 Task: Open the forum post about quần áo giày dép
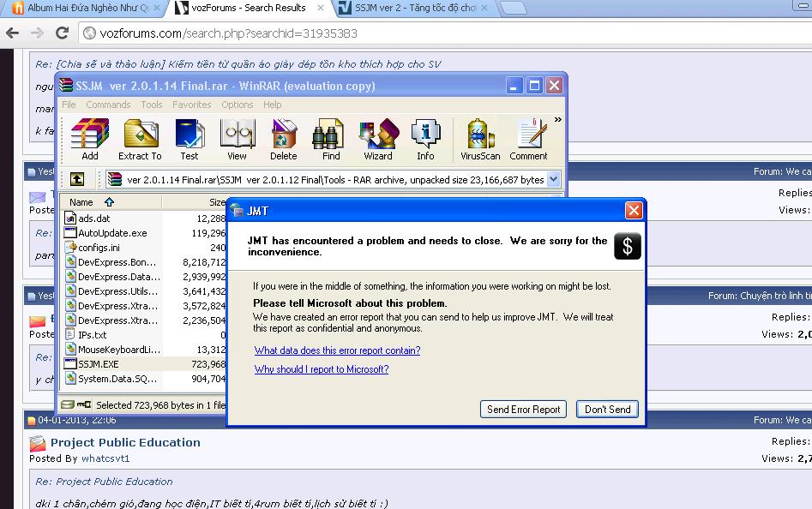coord(238,64)
